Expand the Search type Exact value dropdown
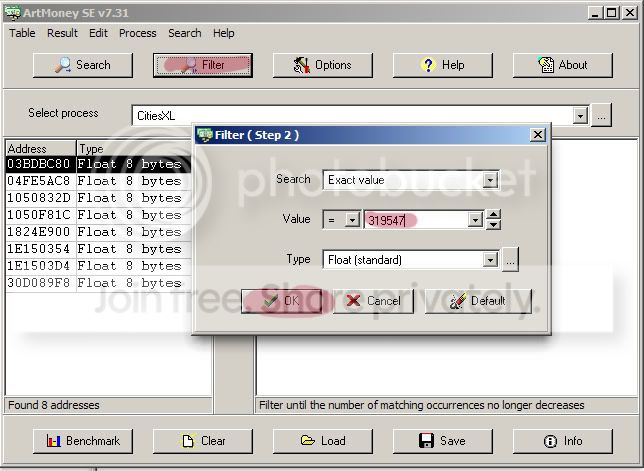This screenshot has width=644, height=471. pyautogui.click(x=490, y=180)
